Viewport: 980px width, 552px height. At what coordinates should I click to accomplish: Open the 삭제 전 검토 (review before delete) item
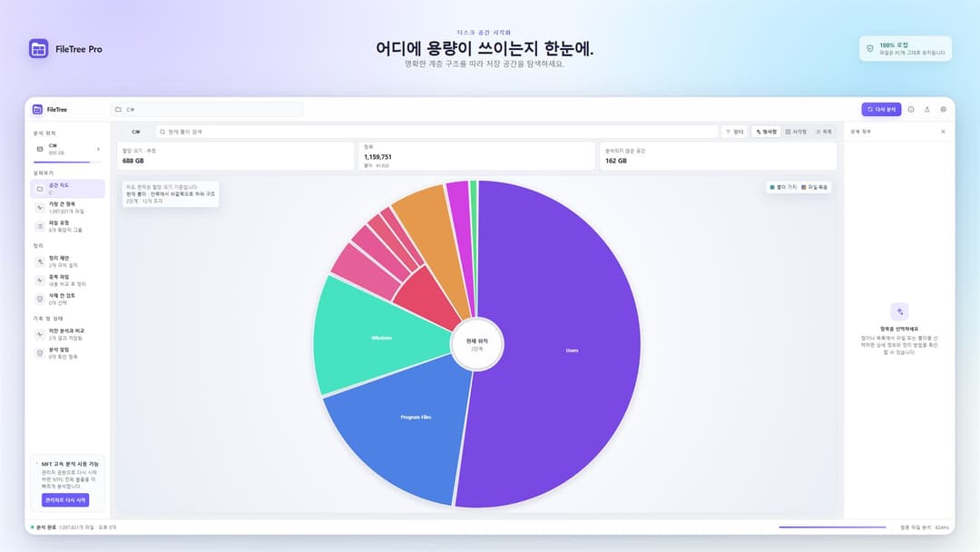click(67, 299)
